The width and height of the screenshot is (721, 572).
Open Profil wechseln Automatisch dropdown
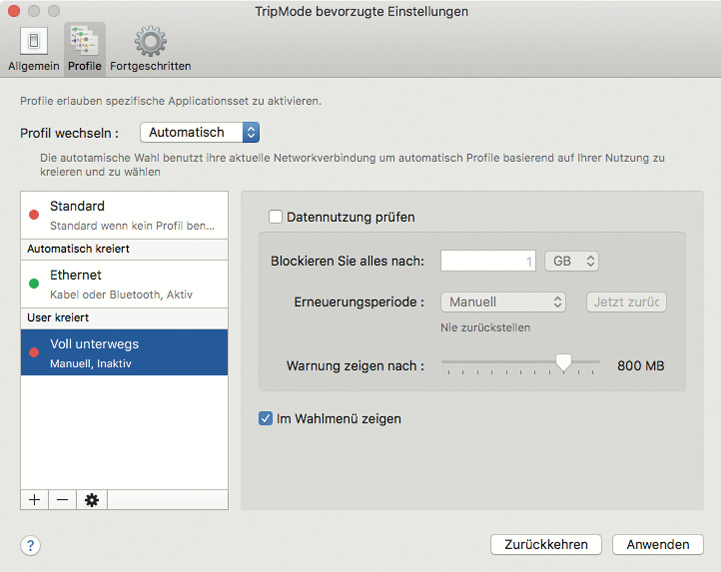pyautogui.click(x=200, y=132)
